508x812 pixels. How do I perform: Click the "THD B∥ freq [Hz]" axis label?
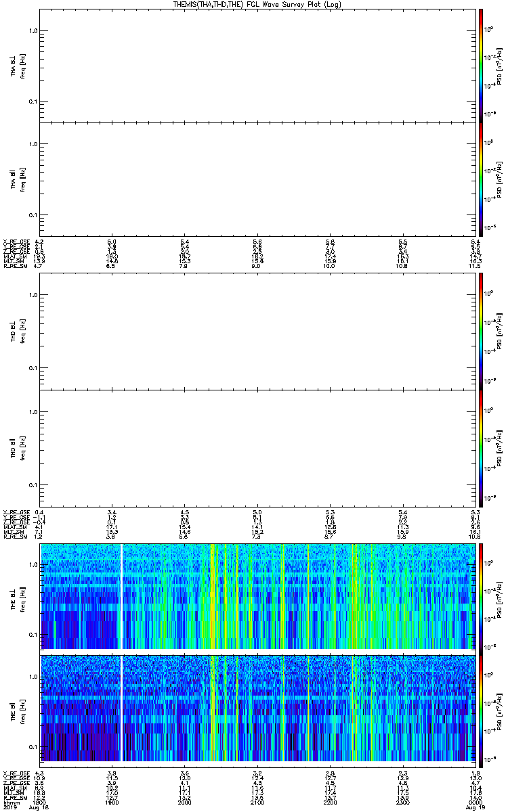pyautogui.click(x=18, y=448)
